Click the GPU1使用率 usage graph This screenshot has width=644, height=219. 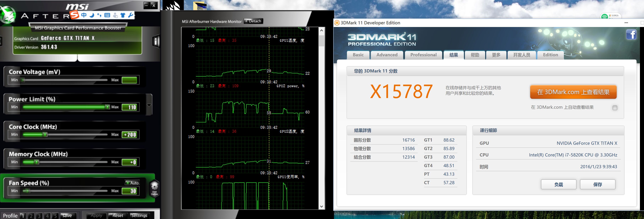[x=250, y=195]
